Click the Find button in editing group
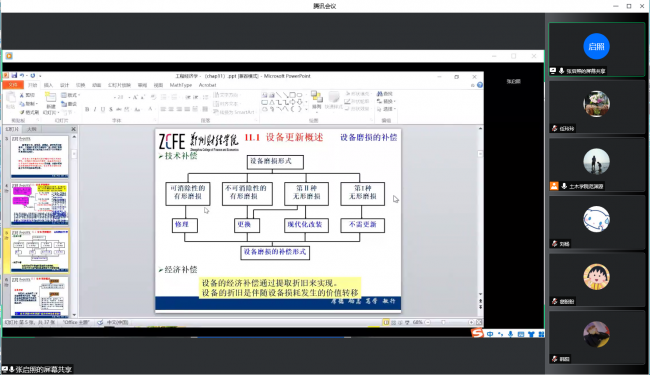 (x=385, y=94)
